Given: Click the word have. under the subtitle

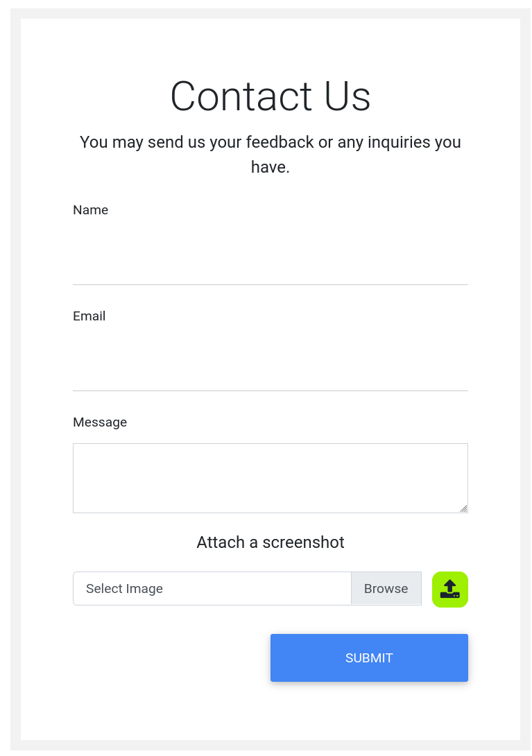Looking at the screenshot, I should pyautogui.click(x=270, y=167).
